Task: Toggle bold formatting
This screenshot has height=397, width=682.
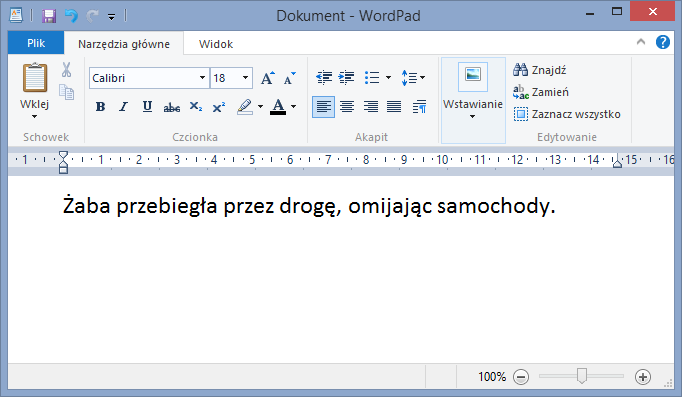Action: tap(100, 107)
